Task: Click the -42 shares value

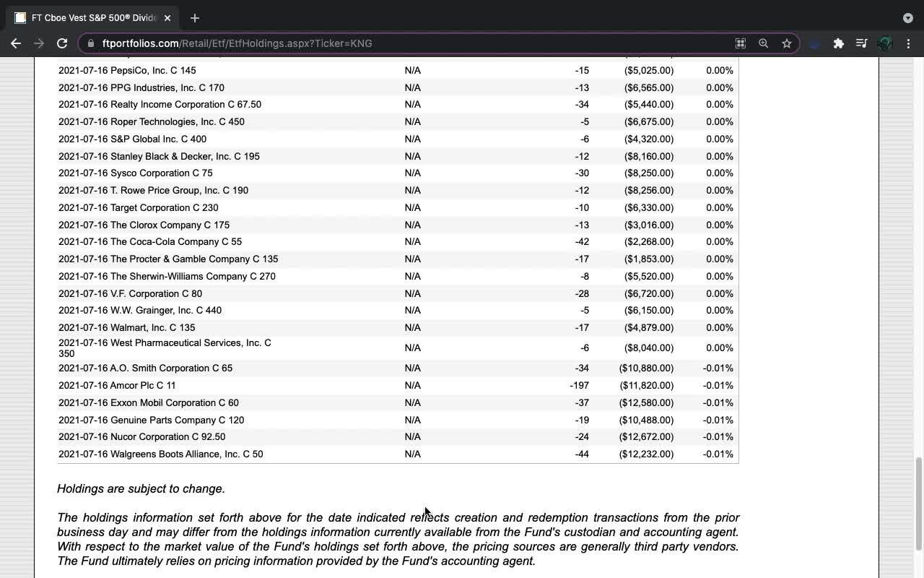Action: coord(582,241)
